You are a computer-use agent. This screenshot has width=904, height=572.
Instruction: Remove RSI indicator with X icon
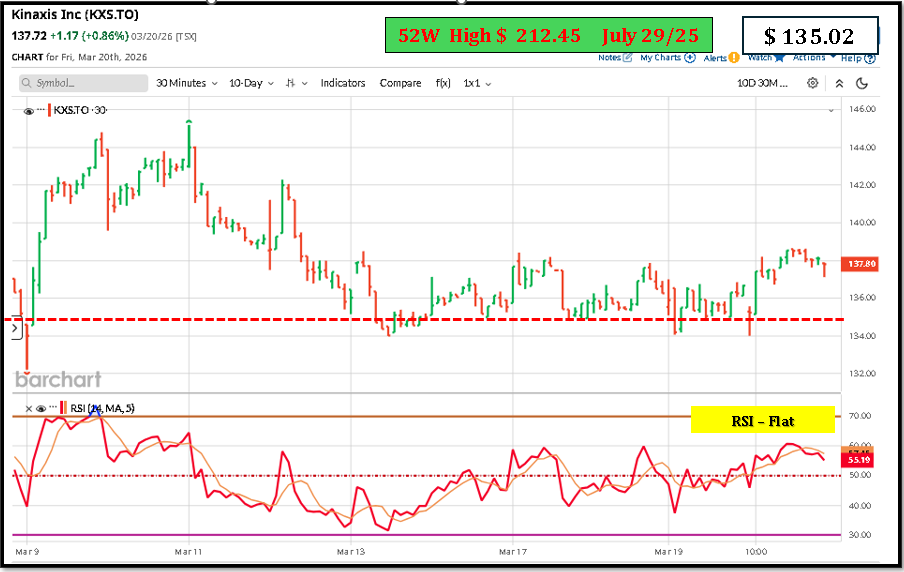28,408
